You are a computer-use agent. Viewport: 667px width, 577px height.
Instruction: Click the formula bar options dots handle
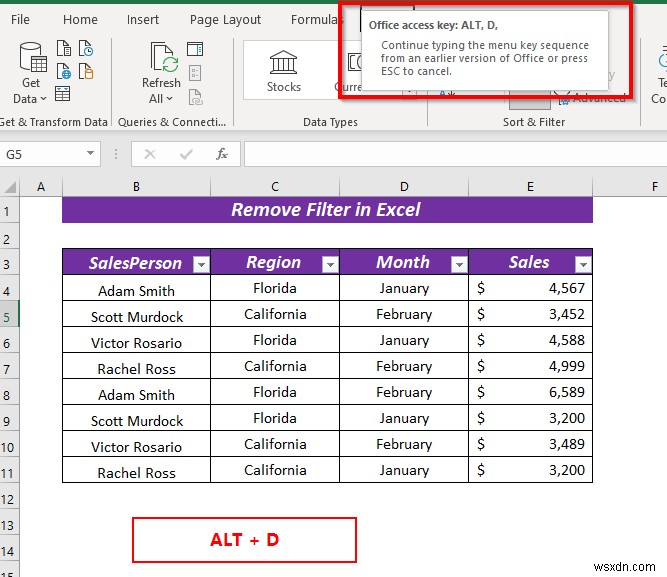(116, 154)
